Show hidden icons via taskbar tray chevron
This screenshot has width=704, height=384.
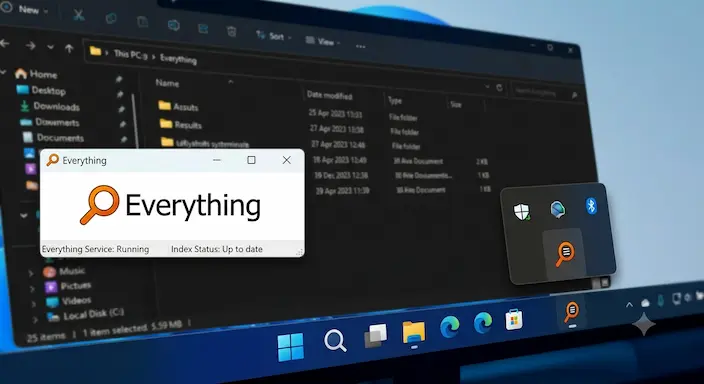click(x=629, y=305)
